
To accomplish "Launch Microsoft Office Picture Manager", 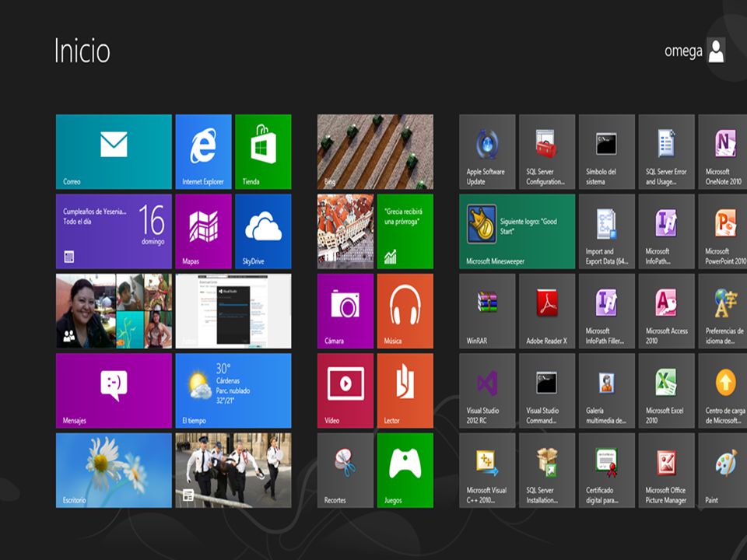I will (667, 470).
